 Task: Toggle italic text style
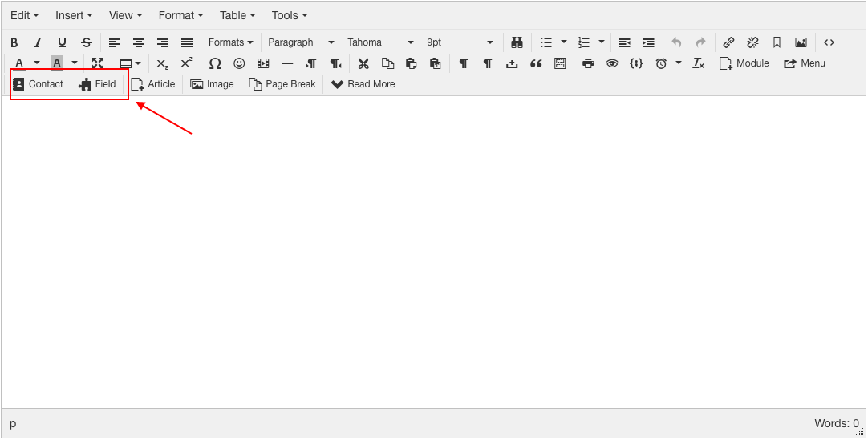[x=38, y=42]
